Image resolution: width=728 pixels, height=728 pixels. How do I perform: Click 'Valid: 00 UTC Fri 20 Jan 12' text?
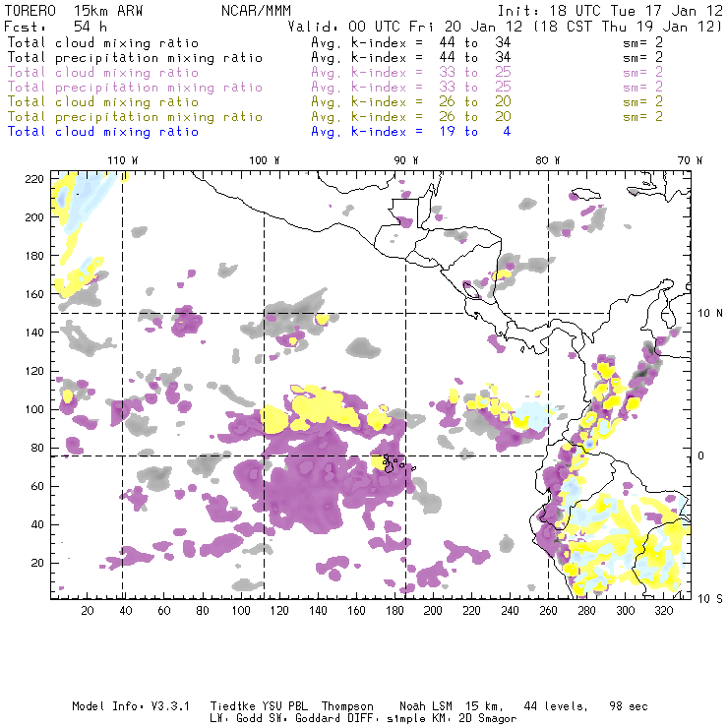click(x=405, y=27)
